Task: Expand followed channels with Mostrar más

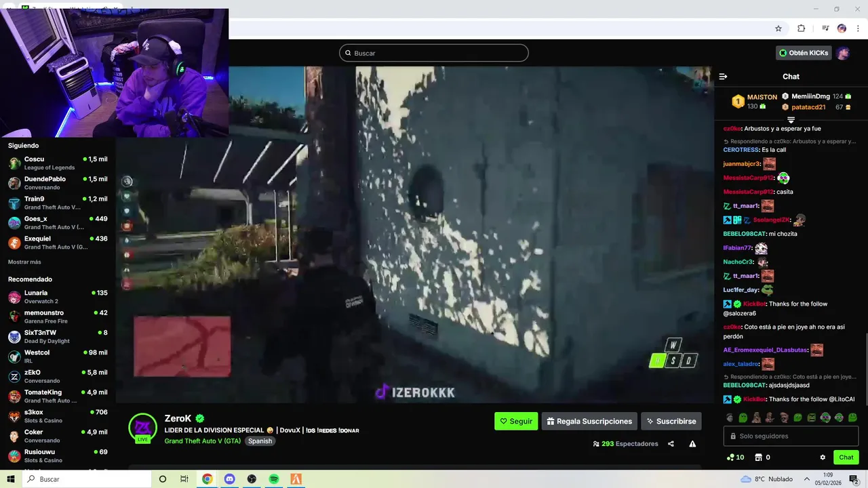Action: tap(24, 262)
